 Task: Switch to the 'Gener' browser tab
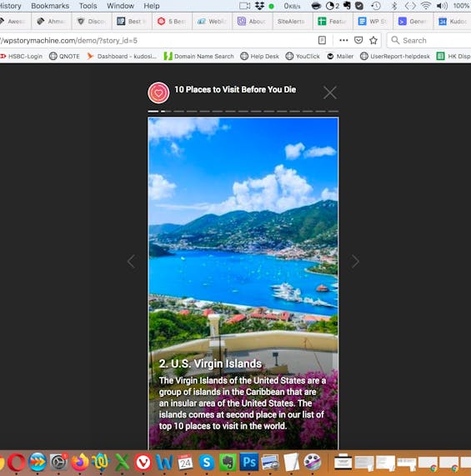click(x=413, y=21)
